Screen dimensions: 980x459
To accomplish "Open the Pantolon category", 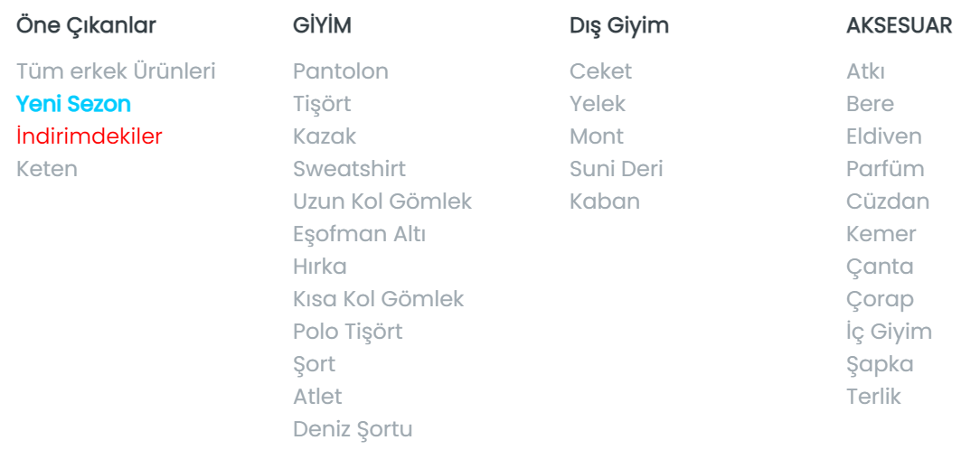I will [x=341, y=71].
